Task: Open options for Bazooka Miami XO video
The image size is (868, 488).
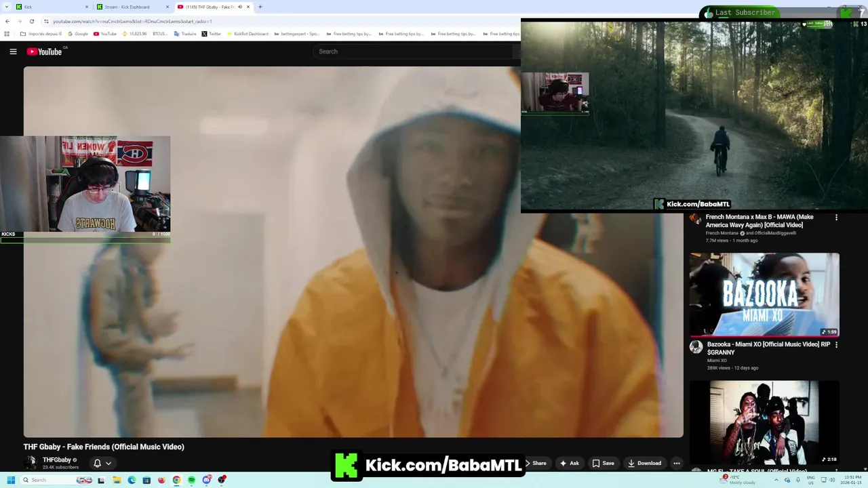Action: tap(836, 345)
